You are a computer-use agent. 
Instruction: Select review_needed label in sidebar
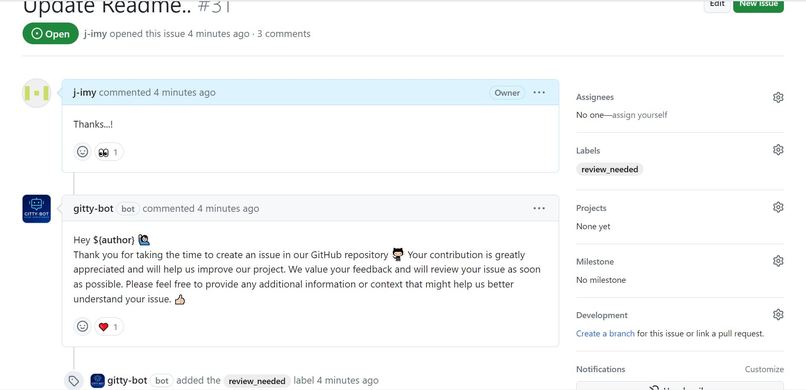click(610, 170)
